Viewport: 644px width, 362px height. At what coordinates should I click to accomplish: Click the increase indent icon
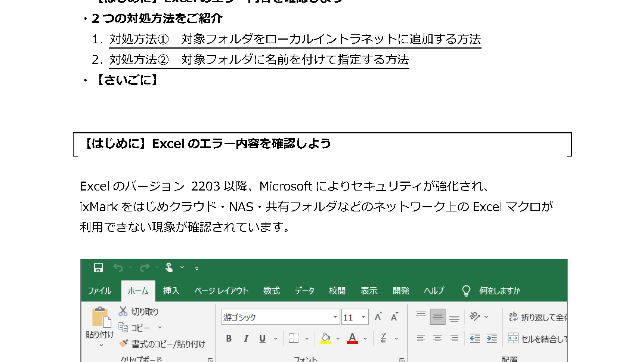tap(492, 338)
